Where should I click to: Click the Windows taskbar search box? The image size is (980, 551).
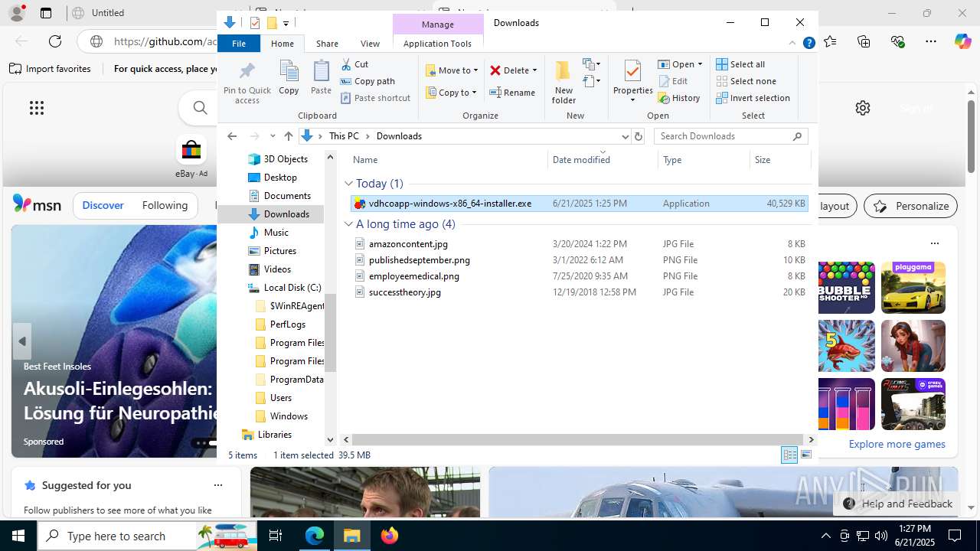tap(148, 536)
